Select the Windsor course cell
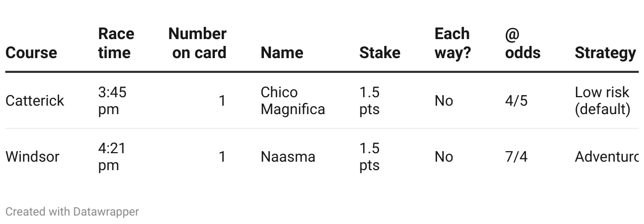The width and height of the screenshot is (644, 224). pyautogui.click(x=32, y=157)
